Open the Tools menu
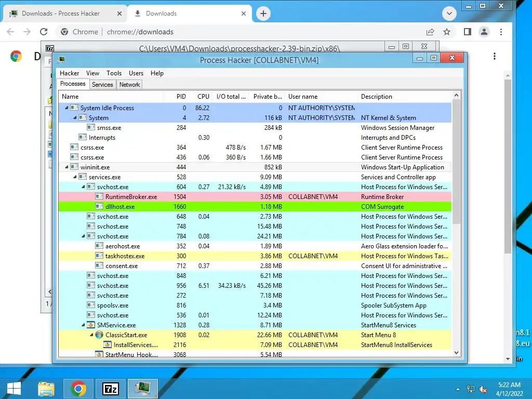This screenshot has height=399, width=532. pos(114,73)
